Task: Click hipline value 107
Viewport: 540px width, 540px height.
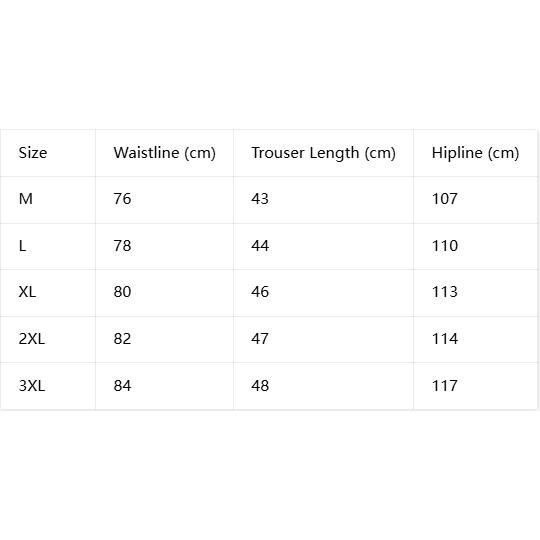Action: coord(445,199)
